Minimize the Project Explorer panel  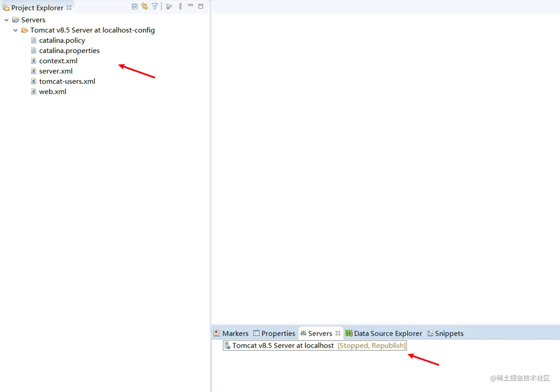(191, 5)
